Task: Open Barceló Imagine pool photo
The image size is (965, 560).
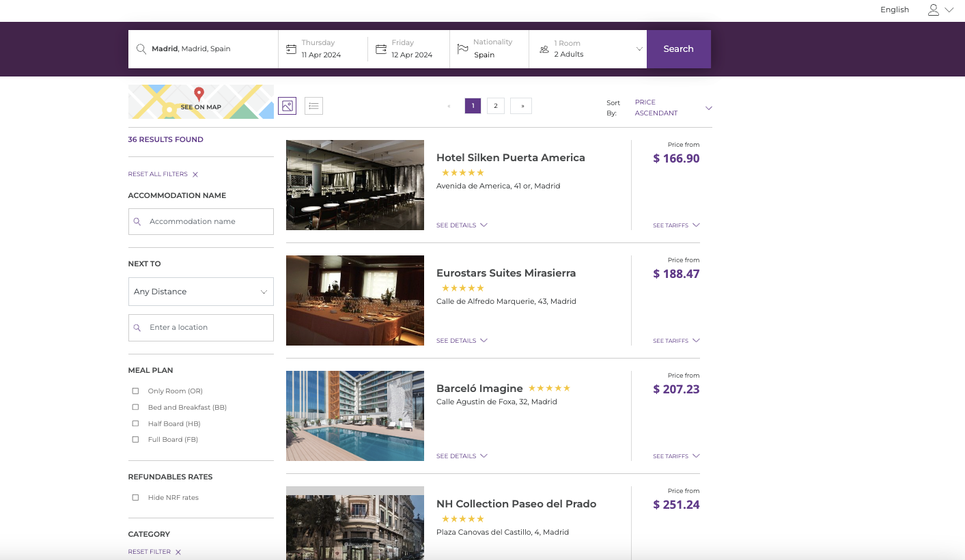Action: (x=355, y=416)
